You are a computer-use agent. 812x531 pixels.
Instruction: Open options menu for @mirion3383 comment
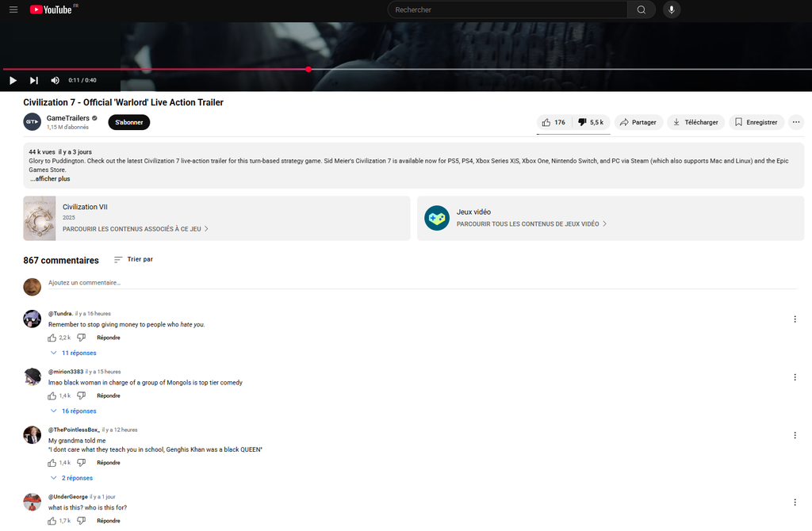pyautogui.click(x=795, y=377)
